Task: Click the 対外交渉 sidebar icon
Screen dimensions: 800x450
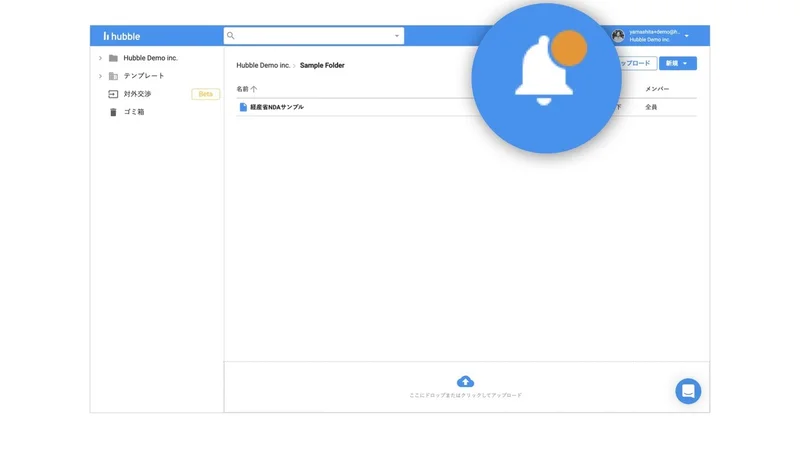Action: coord(113,94)
